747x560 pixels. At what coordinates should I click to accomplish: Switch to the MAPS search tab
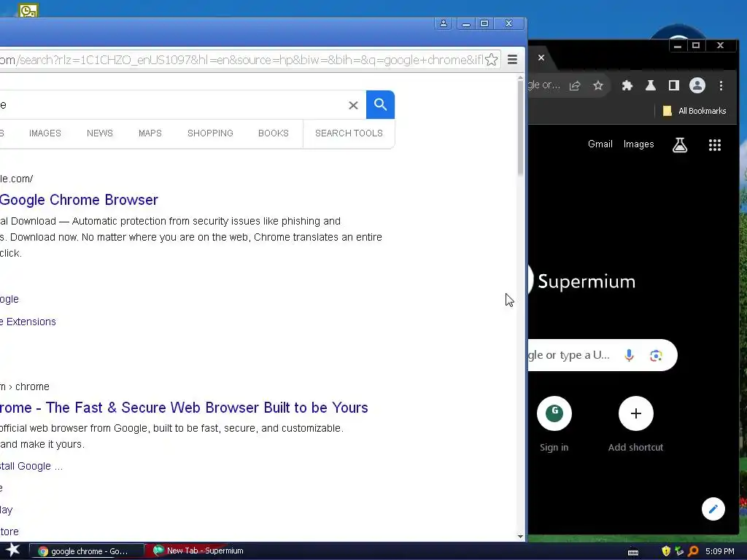pos(150,133)
